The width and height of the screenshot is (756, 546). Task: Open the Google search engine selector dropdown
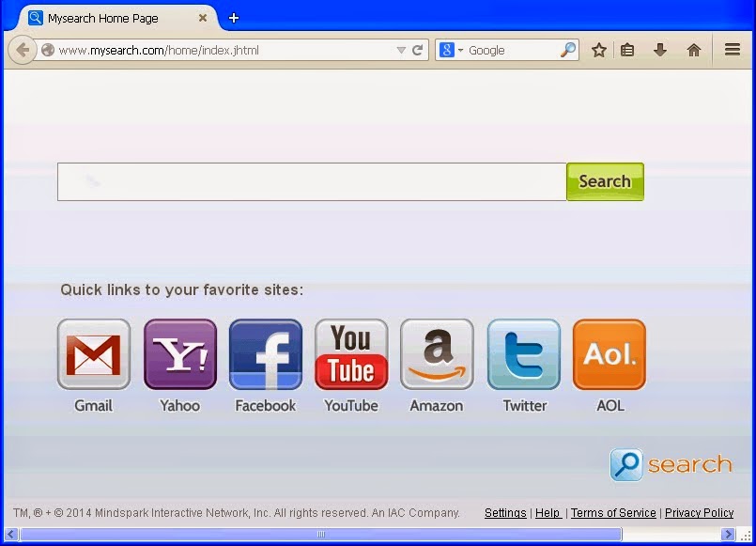pyautogui.click(x=451, y=50)
